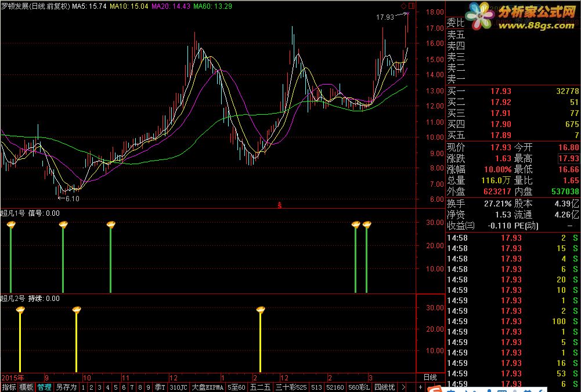This screenshot has height=392, width=581.
Task: Click the 卖五 row label
Action: [x=456, y=34]
